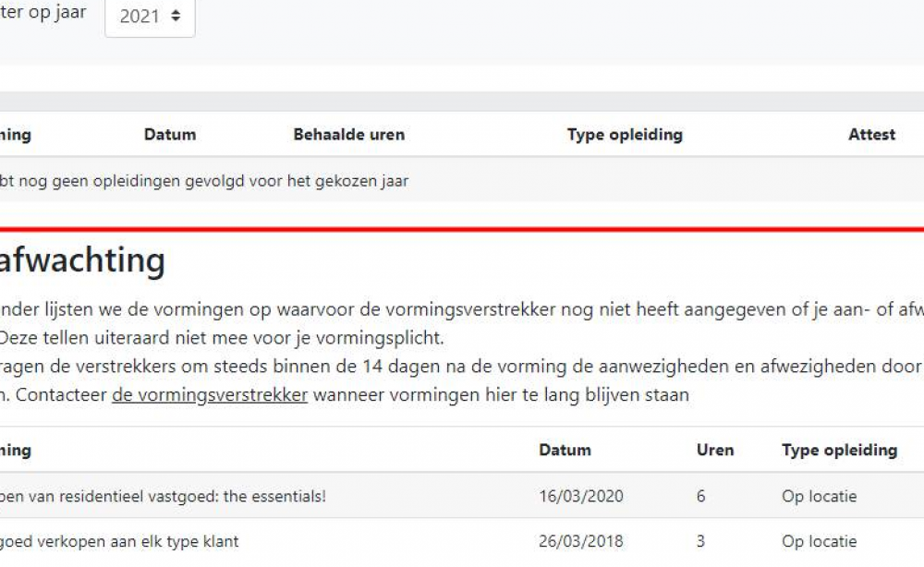Select the 'Datum' header in the upper table

pyautogui.click(x=170, y=134)
